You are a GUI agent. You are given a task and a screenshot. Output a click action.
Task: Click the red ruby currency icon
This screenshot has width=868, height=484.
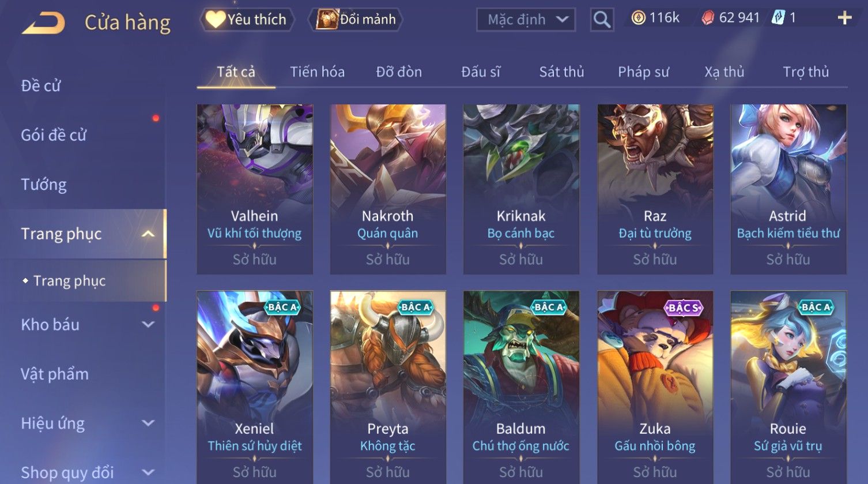coord(708,18)
